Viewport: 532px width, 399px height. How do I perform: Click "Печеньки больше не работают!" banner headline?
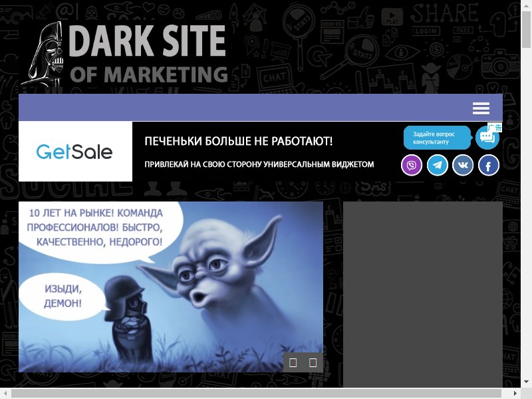click(x=239, y=141)
